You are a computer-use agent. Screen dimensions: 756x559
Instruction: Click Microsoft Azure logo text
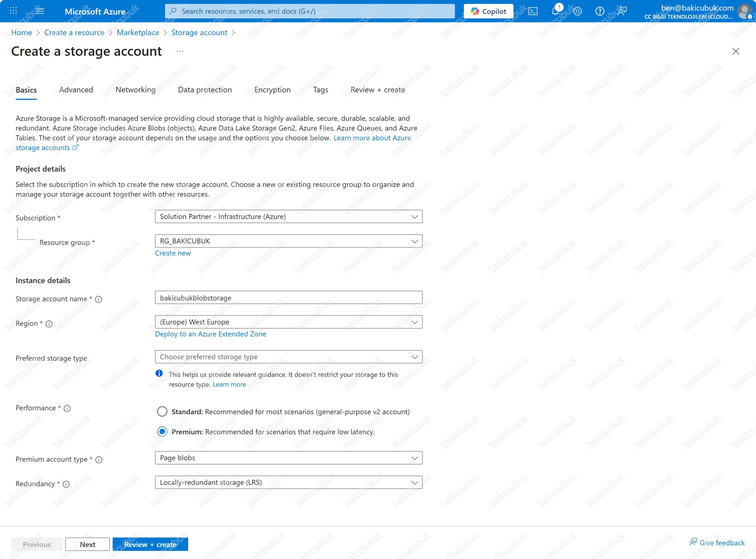click(x=95, y=12)
